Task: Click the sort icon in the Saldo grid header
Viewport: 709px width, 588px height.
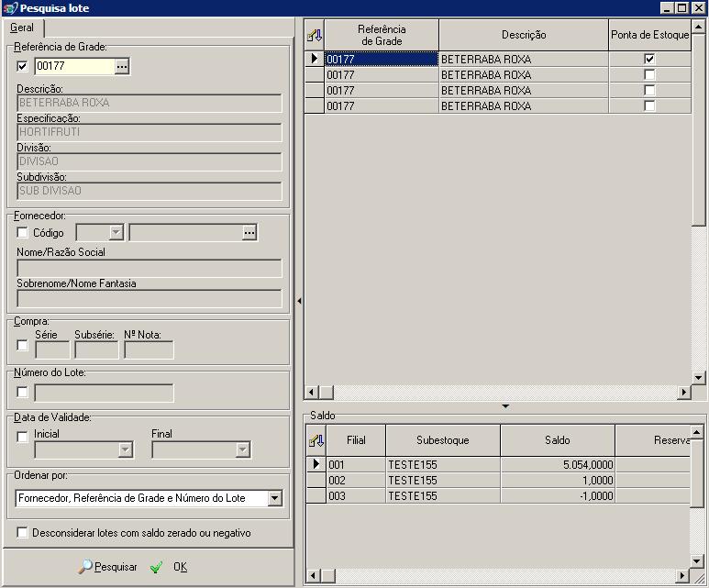Action: click(x=314, y=440)
